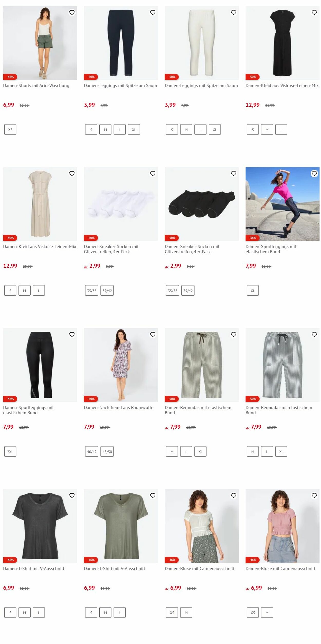This screenshot has height=644, width=321.
Task: Open dark grey V-Ausschnitt T-Shirt image
Action: [x=40, y=526]
